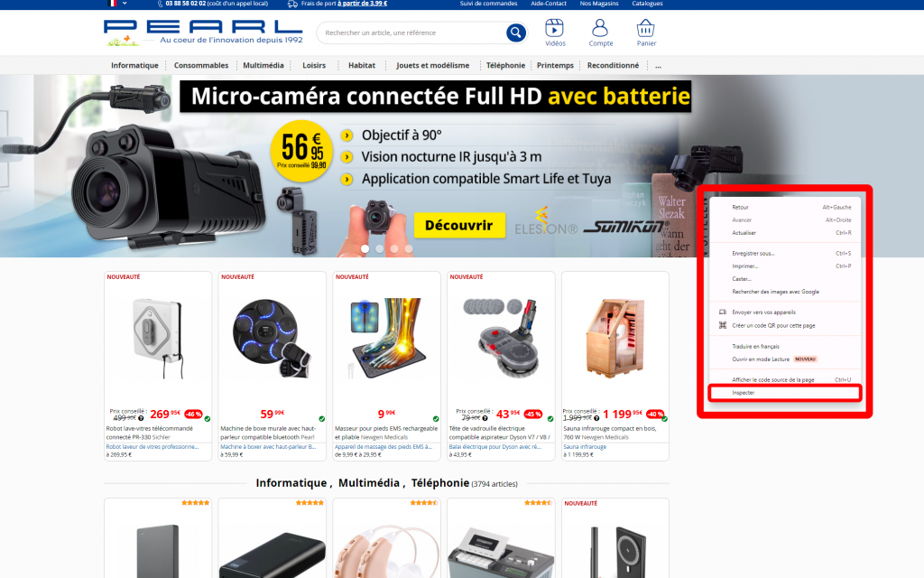Open the hearing aids product image
Screen dimensions: 924x578
(x=386, y=552)
